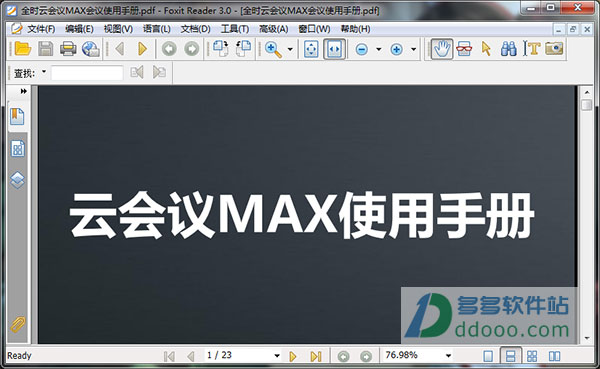Image resolution: width=600 pixels, height=369 pixels.
Task: Click in the 查找 search input field
Action: pyautogui.click(x=87, y=73)
